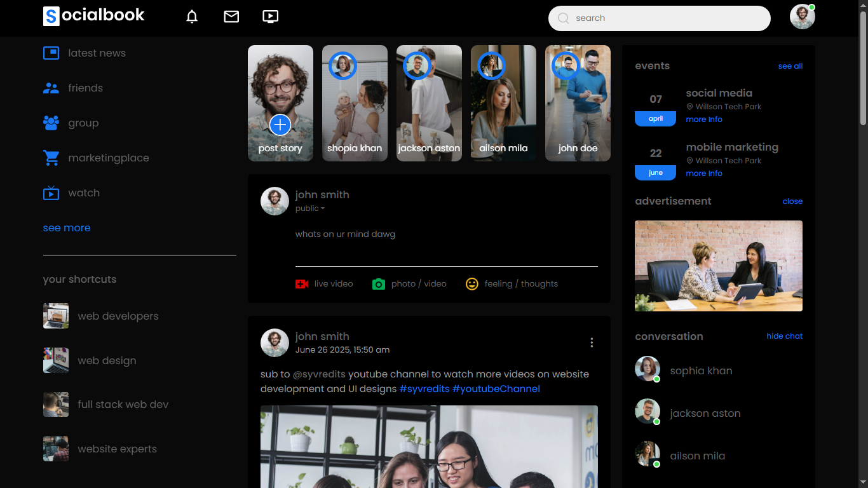Click ailson mila's story avatar ring
Viewport: 868px width, 488px height.
click(x=491, y=65)
